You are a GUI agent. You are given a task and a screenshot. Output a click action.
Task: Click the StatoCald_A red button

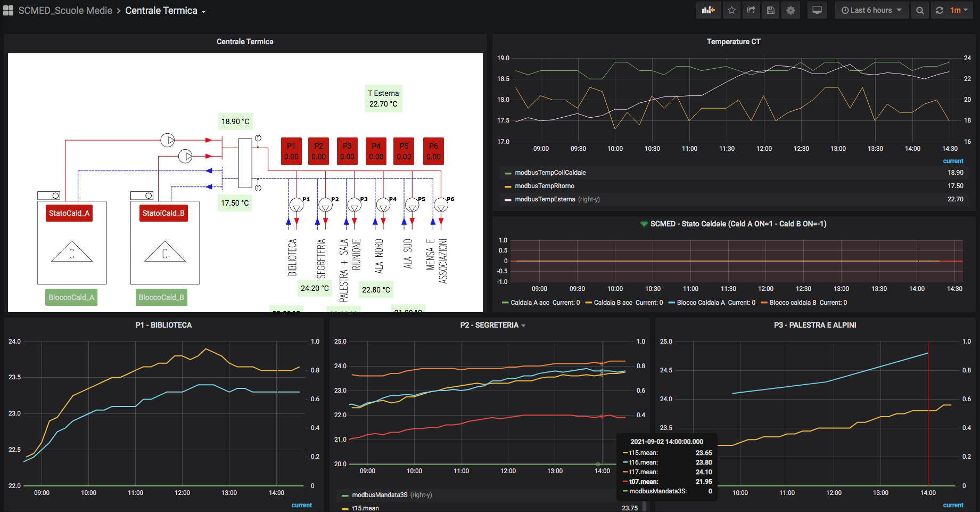pyautogui.click(x=69, y=213)
